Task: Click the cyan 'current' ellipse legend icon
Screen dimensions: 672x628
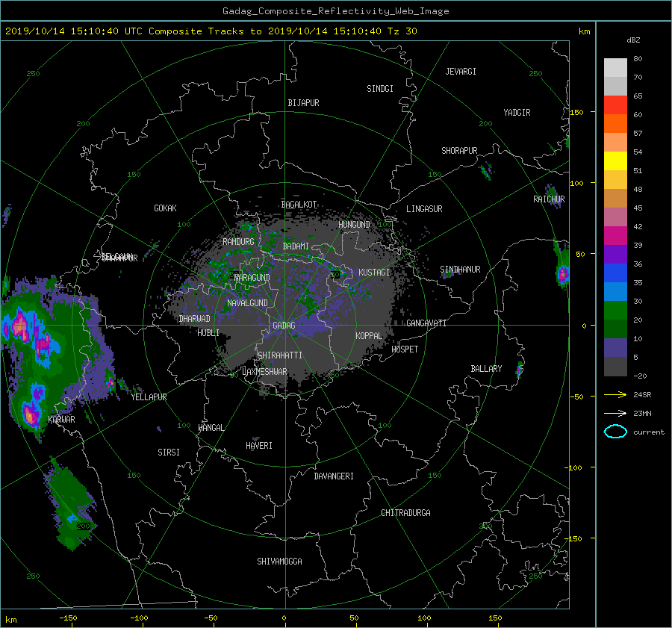Action: click(x=615, y=432)
